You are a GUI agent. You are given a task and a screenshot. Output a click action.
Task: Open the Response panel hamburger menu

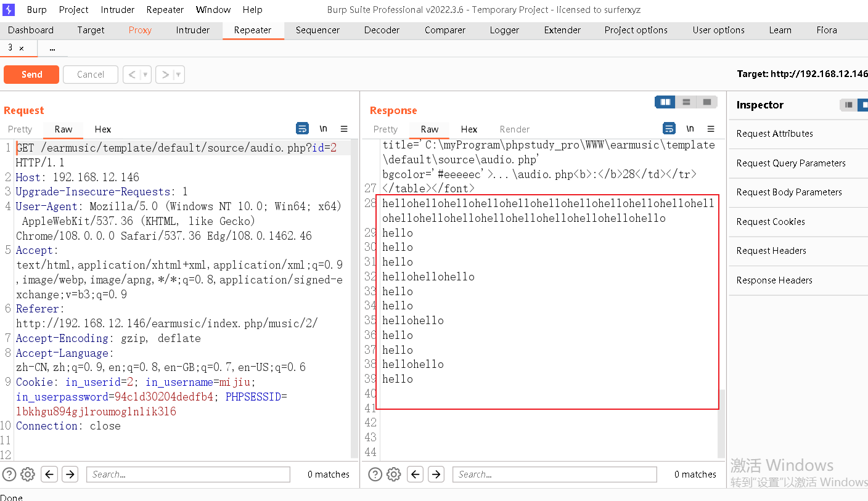click(x=711, y=129)
